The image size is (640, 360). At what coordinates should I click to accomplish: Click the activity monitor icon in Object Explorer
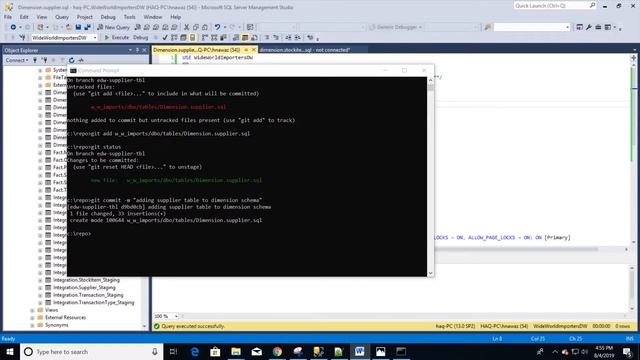coord(80,60)
